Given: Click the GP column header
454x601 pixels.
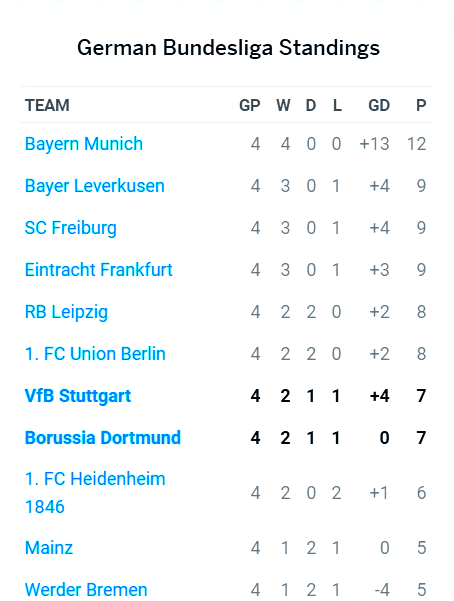Looking at the screenshot, I should (x=250, y=105).
